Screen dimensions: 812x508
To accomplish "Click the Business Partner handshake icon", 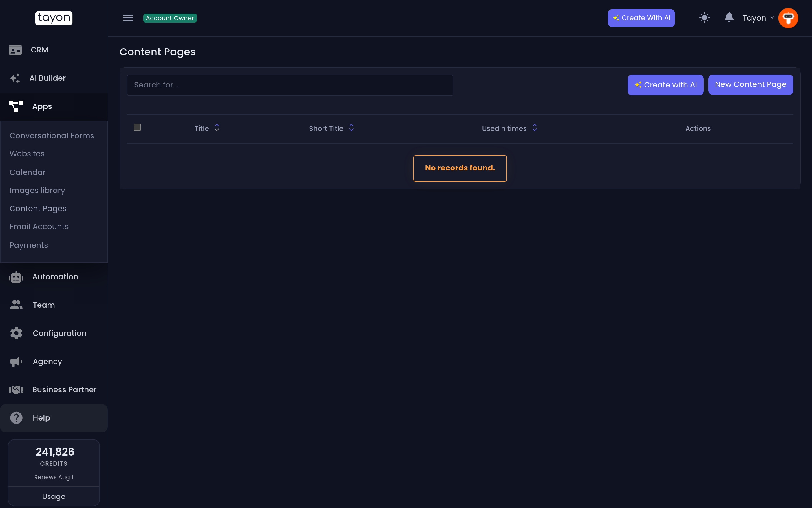I will (x=16, y=390).
